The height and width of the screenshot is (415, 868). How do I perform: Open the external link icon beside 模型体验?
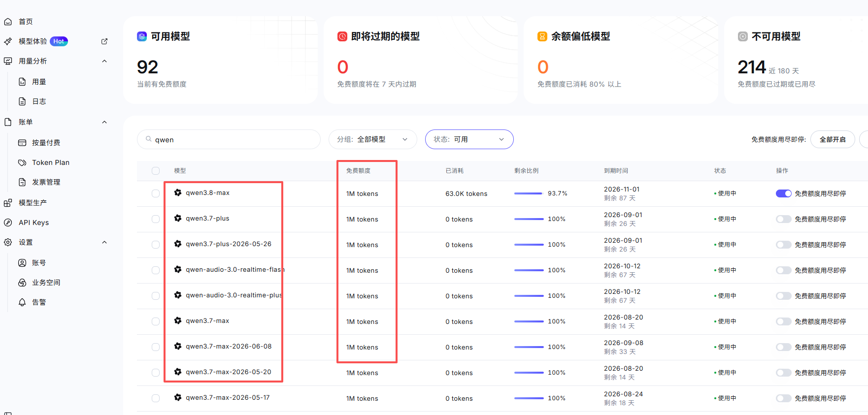tap(104, 41)
